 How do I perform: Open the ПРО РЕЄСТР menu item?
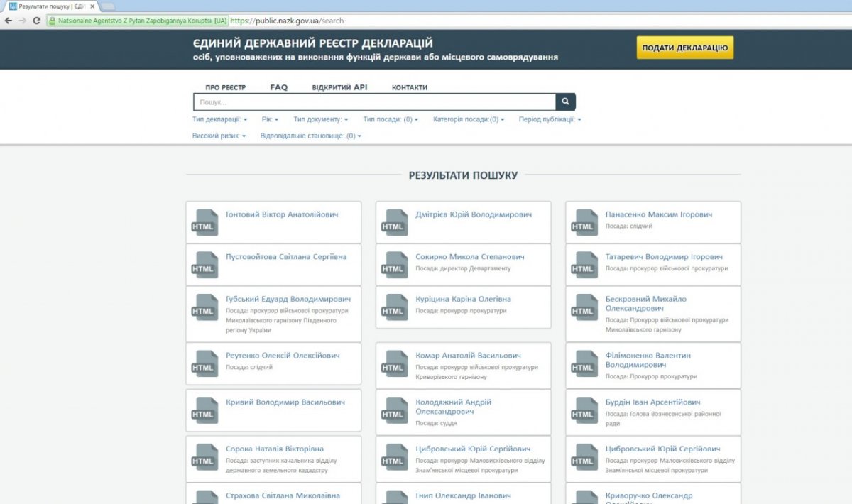click(225, 87)
